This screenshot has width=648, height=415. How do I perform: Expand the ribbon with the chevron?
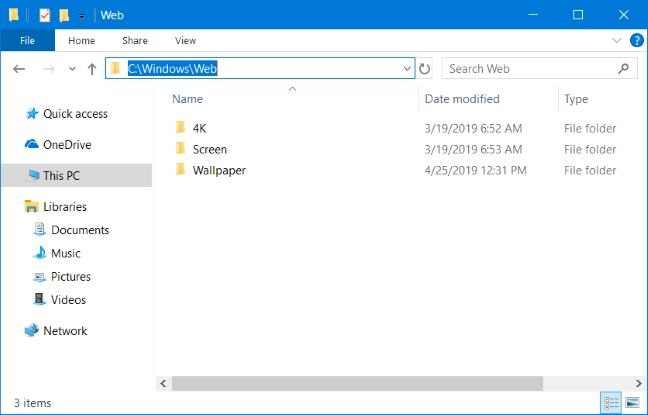[617, 40]
